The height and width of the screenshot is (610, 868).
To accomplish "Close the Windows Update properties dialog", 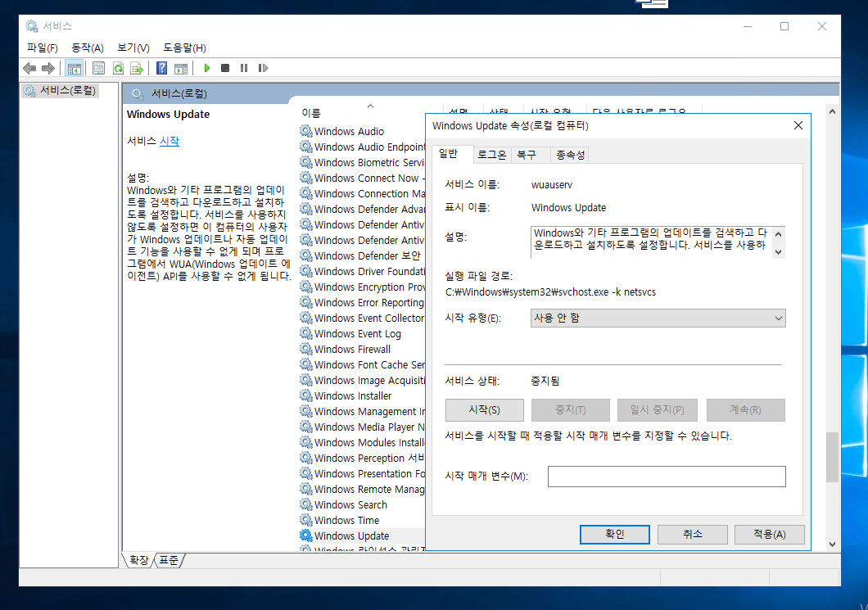I will (x=798, y=125).
